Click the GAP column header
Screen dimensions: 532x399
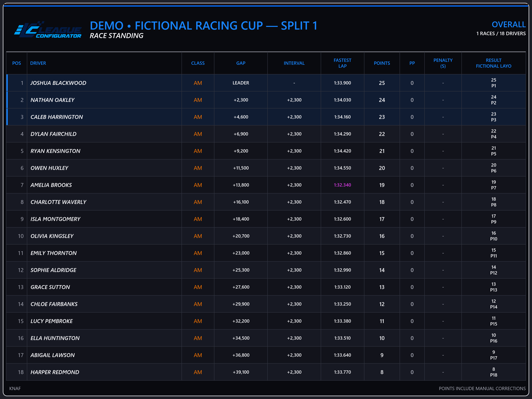pos(241,63)
